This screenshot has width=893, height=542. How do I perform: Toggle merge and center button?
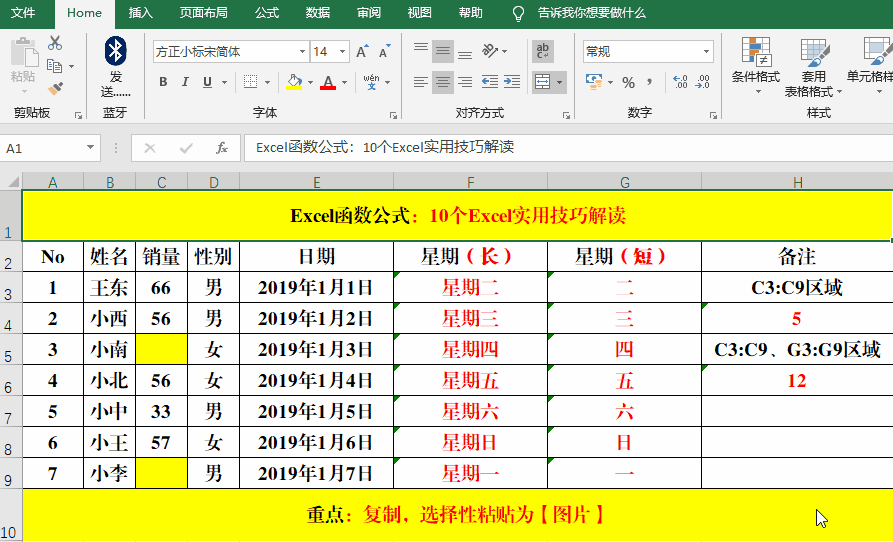coord(543,82)
